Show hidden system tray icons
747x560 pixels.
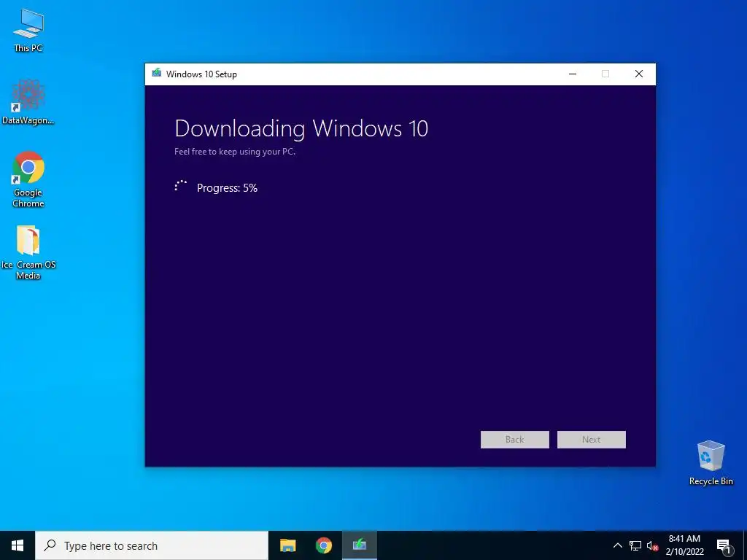coord(617,545)
